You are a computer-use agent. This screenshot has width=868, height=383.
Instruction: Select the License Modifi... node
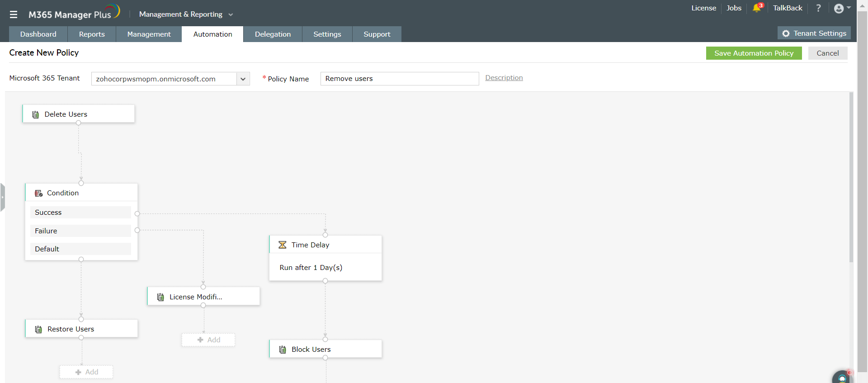pyautogui.click(x=203, y=297)
